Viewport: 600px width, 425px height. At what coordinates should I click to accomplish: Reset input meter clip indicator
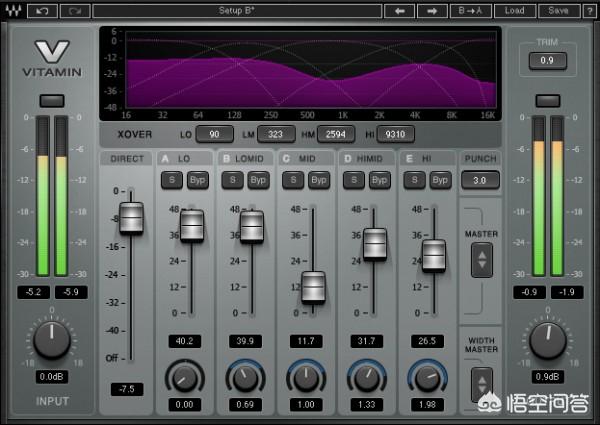coord(52,101)
